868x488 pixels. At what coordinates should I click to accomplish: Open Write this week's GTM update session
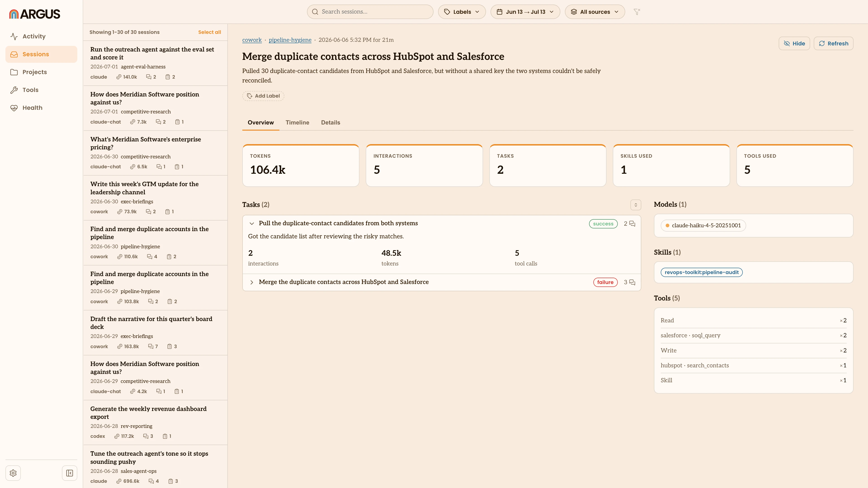point(155,198)
